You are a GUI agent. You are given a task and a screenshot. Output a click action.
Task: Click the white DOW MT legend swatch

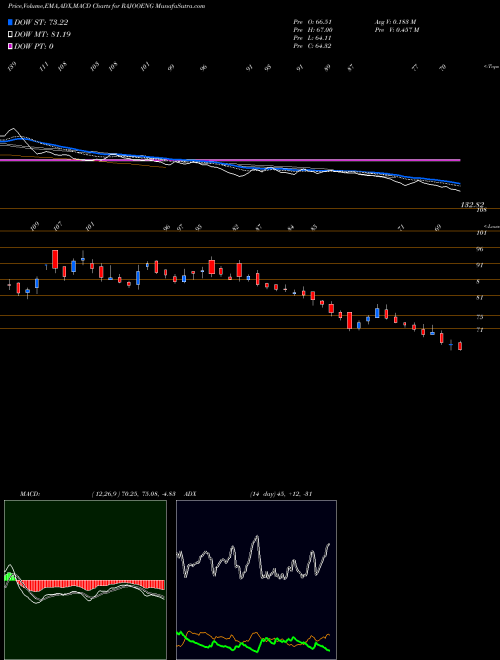coord(10,34)
